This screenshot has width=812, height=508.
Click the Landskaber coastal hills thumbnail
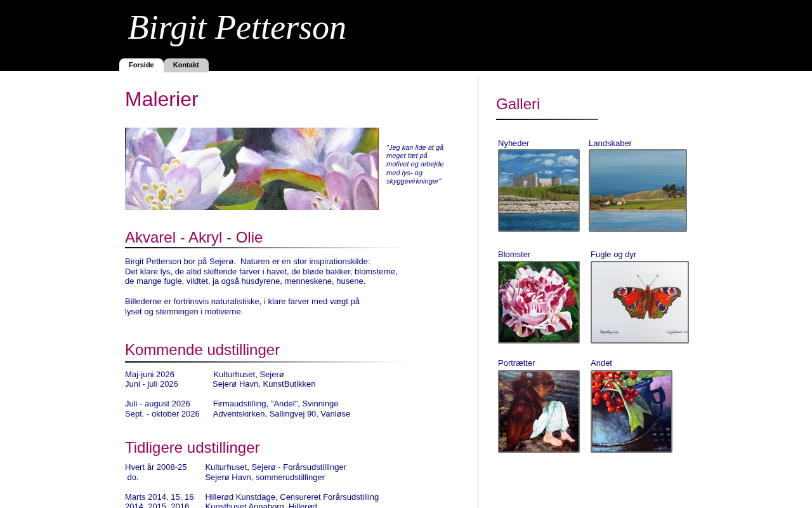tap(638, 190)
